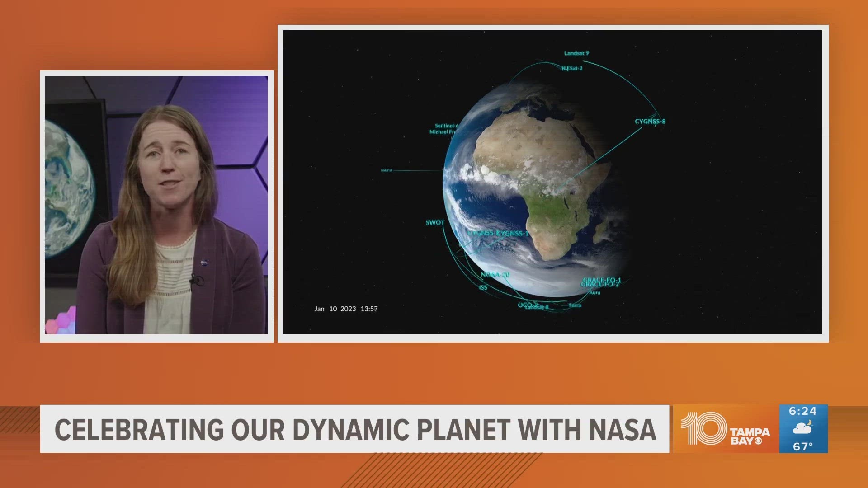Click the 'OCO-2' satellite label
Viewport: 868px width, 488px height.
[528, 305]
